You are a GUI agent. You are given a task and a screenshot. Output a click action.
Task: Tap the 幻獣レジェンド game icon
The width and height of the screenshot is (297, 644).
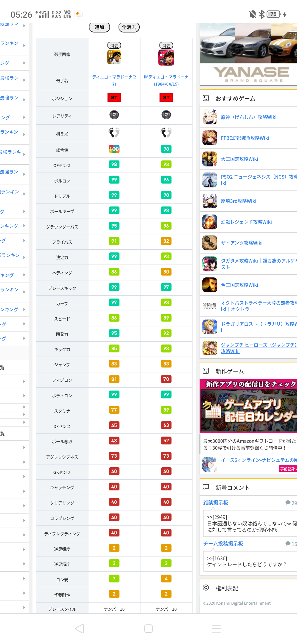(210, 222)
